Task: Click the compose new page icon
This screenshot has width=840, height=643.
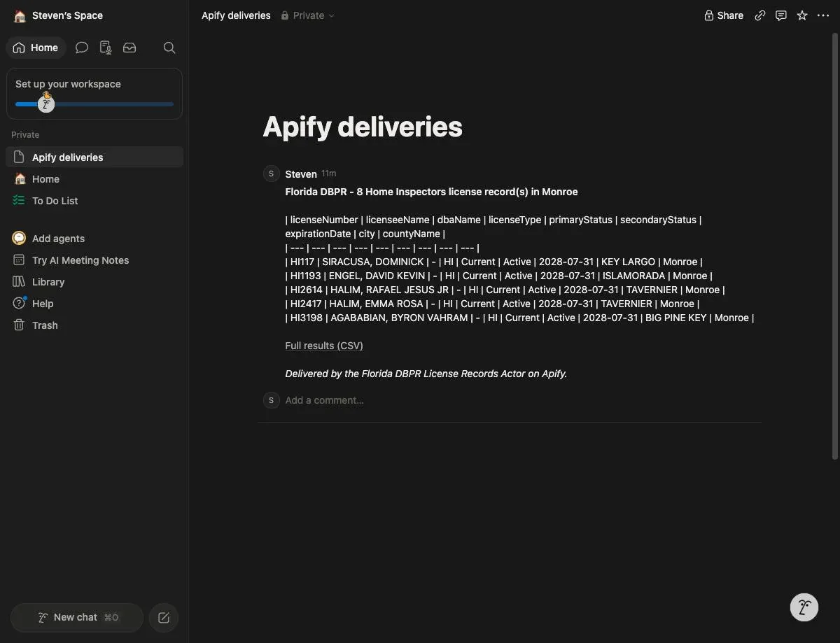Action: pos(164,617)
